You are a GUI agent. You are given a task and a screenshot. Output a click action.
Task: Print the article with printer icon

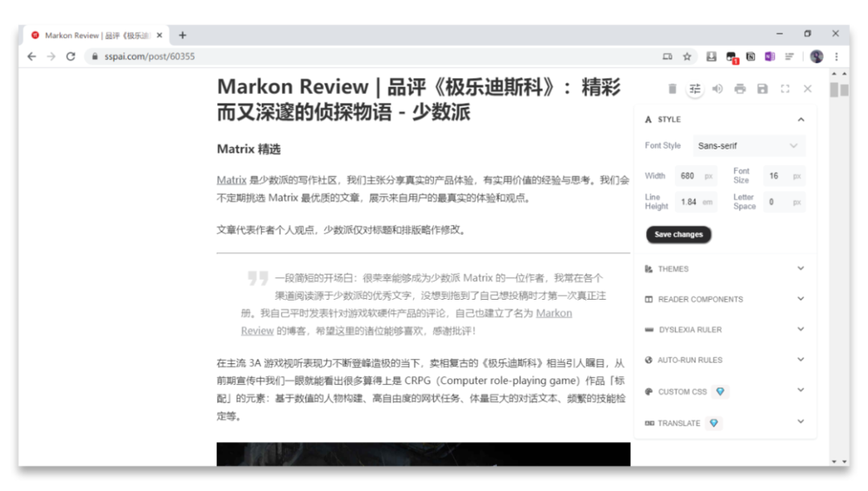pyautogui.click(x=740, y=88)
